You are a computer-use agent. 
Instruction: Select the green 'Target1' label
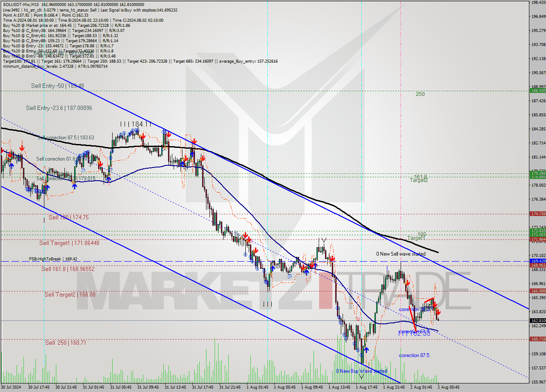[x=415, y=238]
